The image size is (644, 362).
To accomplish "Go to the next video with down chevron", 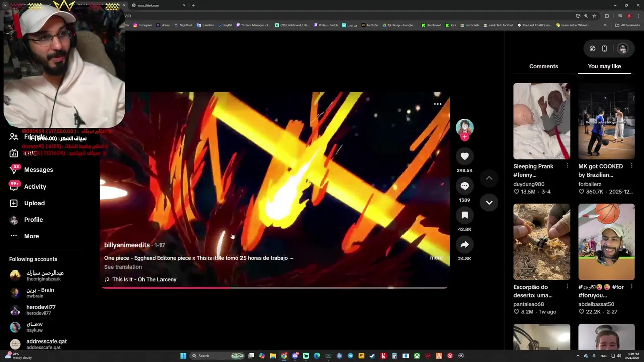I will click(x=489, y=202).
